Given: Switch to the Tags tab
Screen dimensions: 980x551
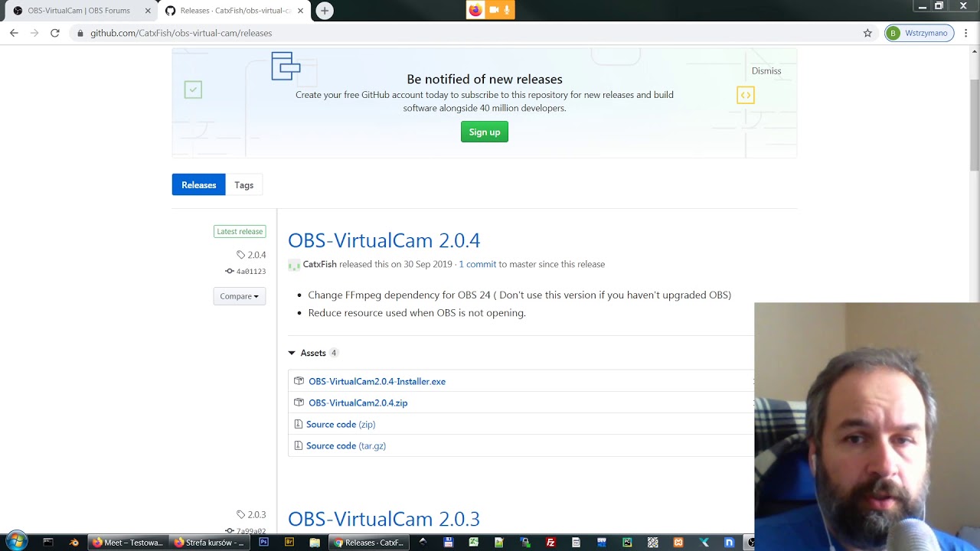Looking at the screenshot, I should coord(244,185).
